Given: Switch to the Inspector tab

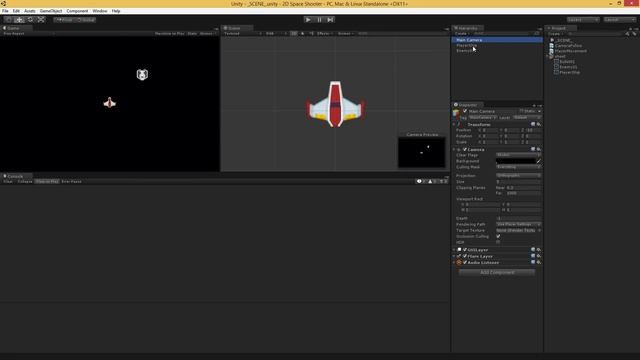Looking at the screenshot, I should click(467, 105).
